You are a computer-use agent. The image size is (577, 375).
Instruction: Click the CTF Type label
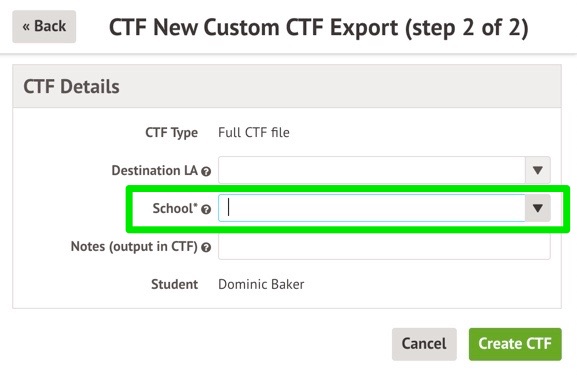click(171, 133)
